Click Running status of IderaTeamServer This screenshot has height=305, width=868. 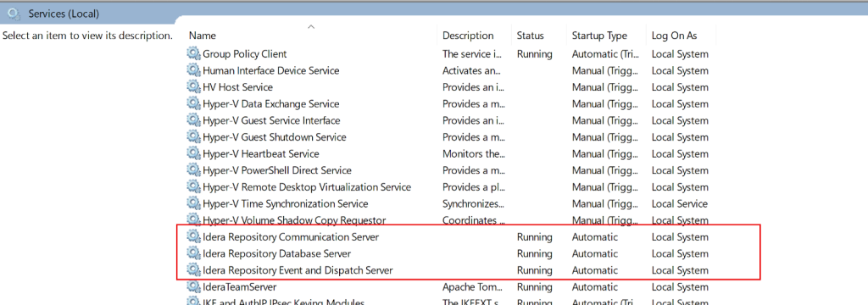(x=535, y=286)
